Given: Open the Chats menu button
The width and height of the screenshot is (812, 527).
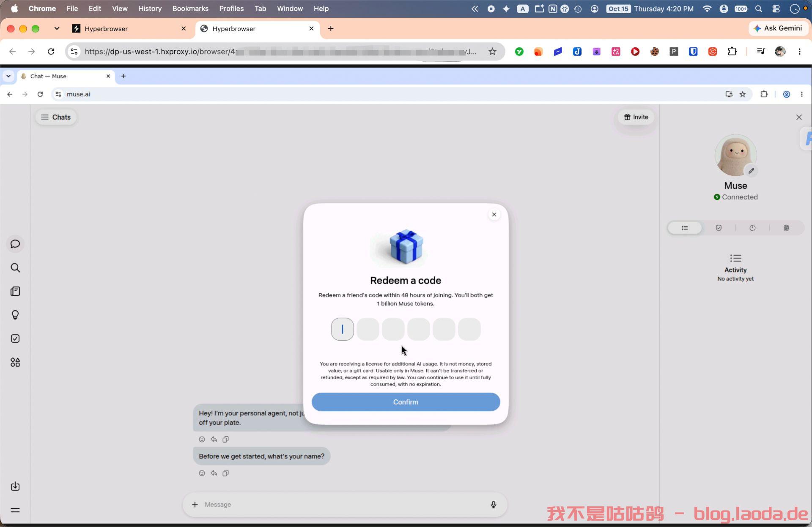Looking at the screenshot, I should click(56, 117).
